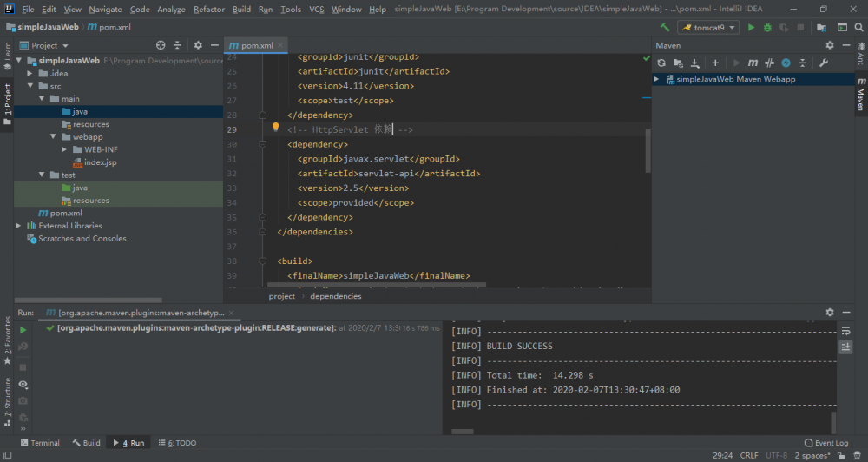Open the 2: Favorites side panel
868x462 pixels.
click(7, 340)
